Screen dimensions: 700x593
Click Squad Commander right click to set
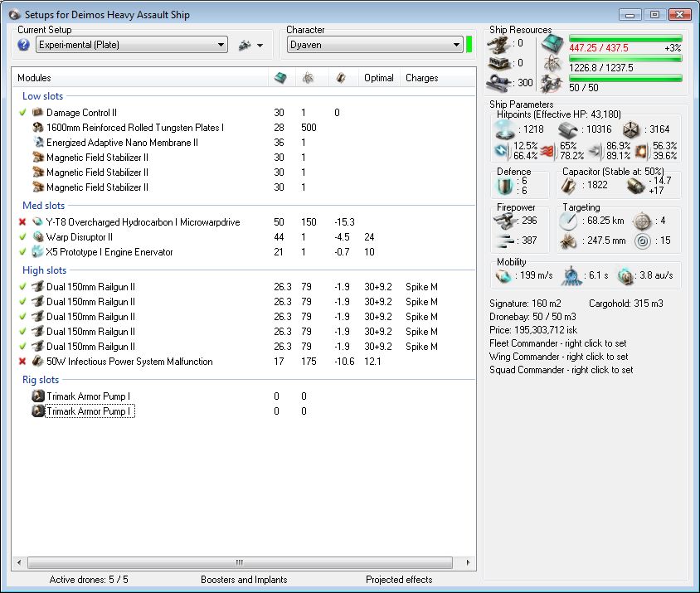[x=561, y=370]
